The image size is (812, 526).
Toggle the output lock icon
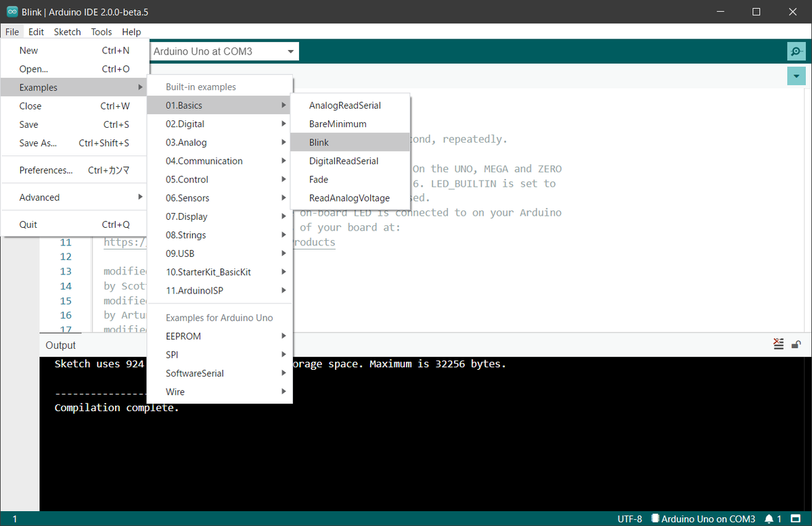coord(796,344)
